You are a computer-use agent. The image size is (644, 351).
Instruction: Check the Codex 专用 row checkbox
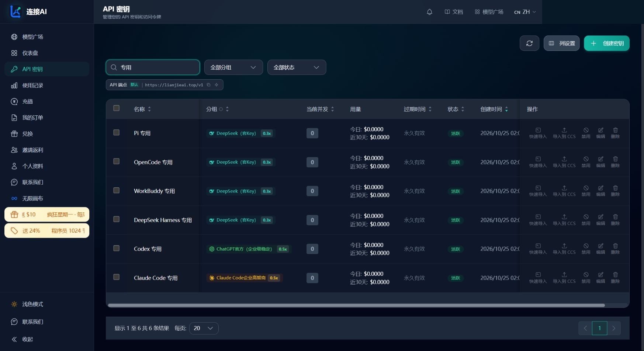coord(116,248)
